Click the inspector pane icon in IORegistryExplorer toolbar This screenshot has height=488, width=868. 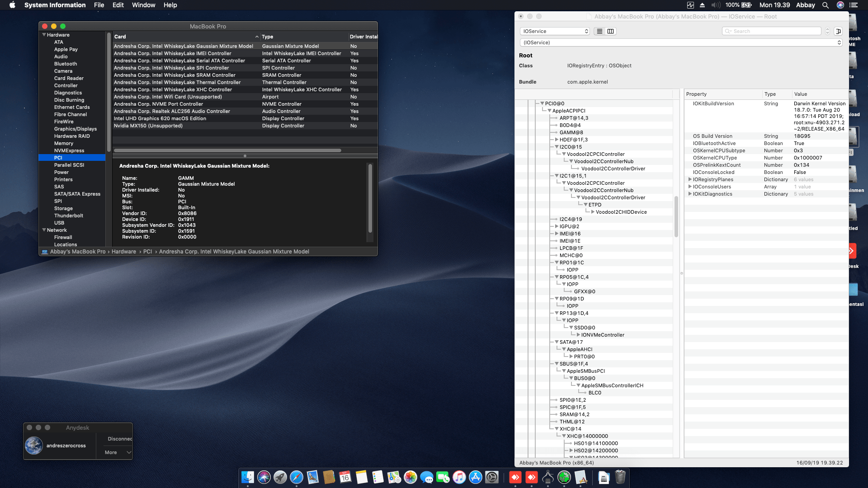point(839,32)
